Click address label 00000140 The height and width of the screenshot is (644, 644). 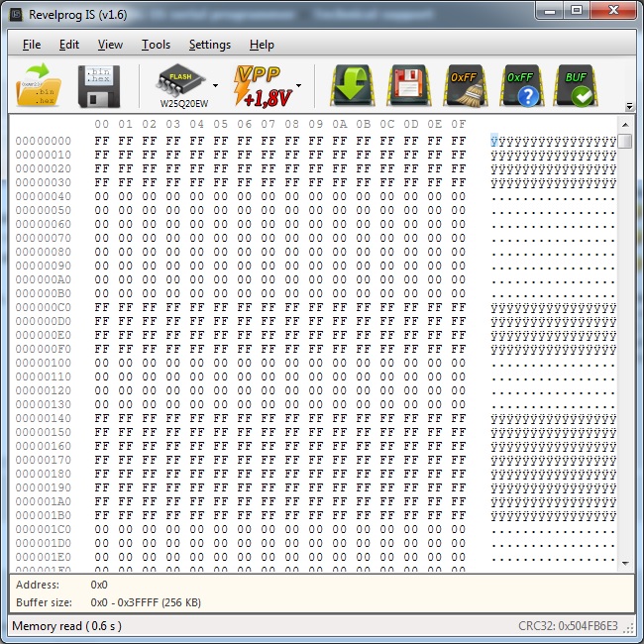point(44,418)
